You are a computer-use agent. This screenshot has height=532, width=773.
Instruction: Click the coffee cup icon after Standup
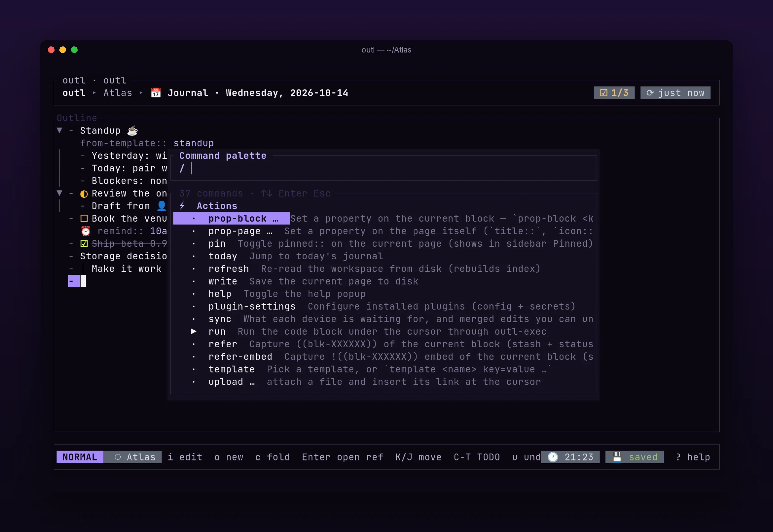click(x=132, y=131)
